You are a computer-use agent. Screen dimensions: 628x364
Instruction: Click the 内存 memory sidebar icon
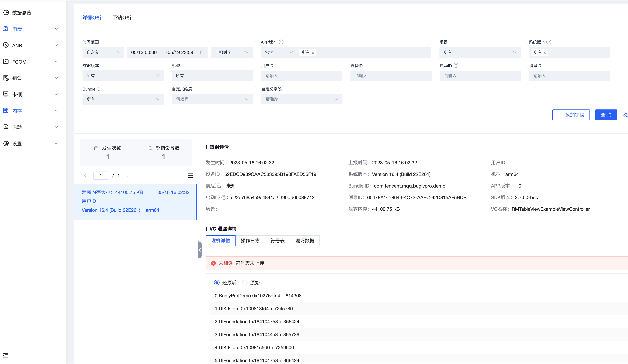tap(6, 111)
